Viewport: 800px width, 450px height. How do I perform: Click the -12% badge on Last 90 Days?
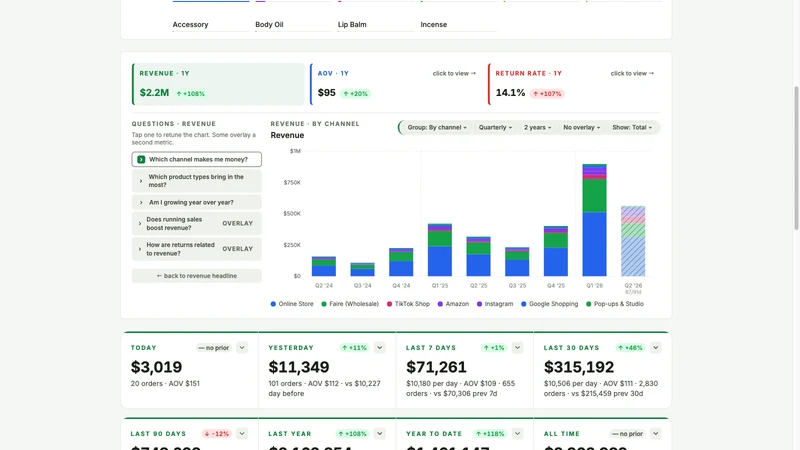(x=217, y=434)
